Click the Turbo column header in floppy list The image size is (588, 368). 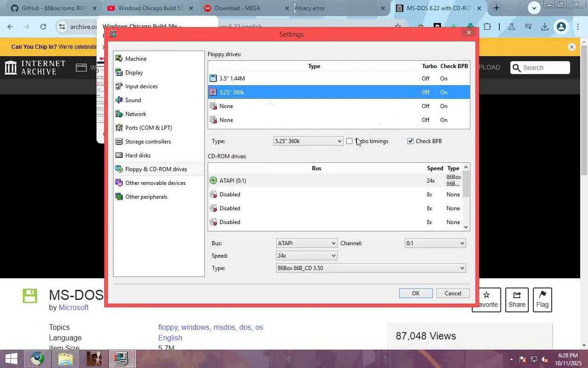[x=430, y=66]
